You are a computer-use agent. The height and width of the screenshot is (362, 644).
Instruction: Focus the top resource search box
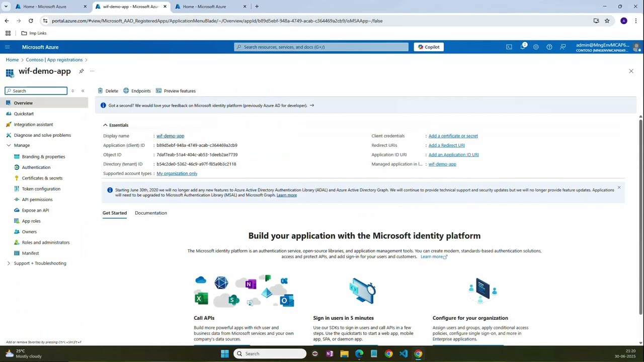point(321,47)
